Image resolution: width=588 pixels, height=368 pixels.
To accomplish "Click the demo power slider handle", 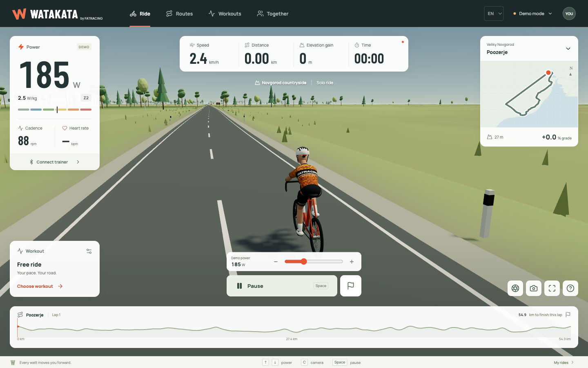I will [x=304, y=262].
